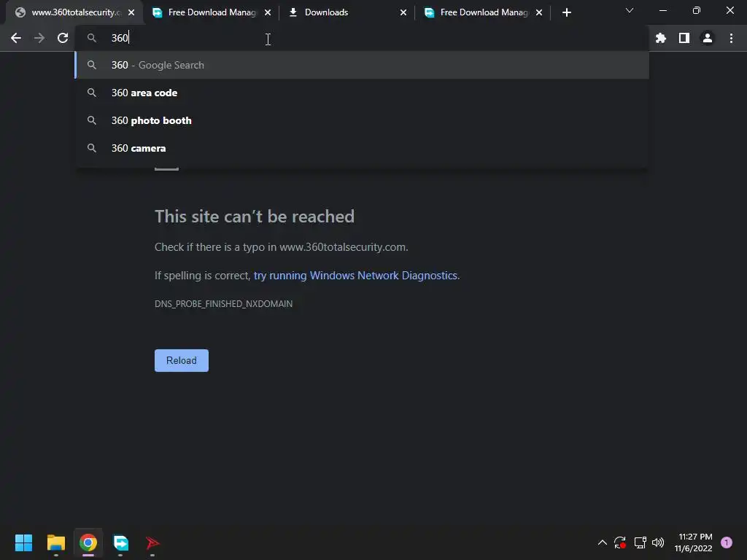Show hidden system tray icons
The image size is (747, 560).
coord(602,542)
